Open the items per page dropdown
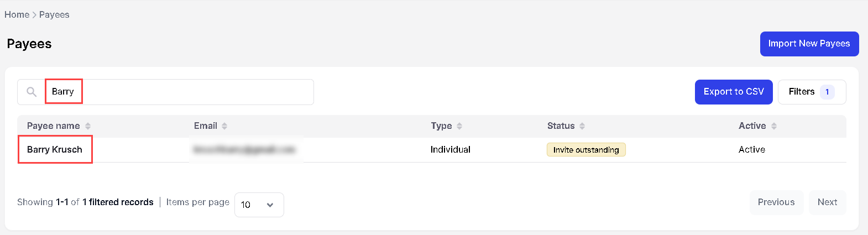The width and height of the screenshot is (868, 235). pos(259,205)
